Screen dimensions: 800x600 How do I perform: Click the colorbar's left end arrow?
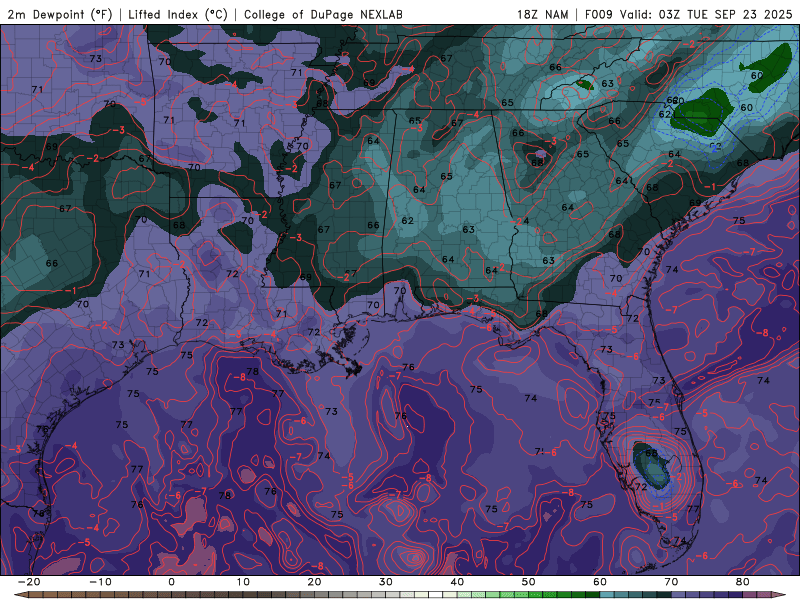(x=21, y=595)
